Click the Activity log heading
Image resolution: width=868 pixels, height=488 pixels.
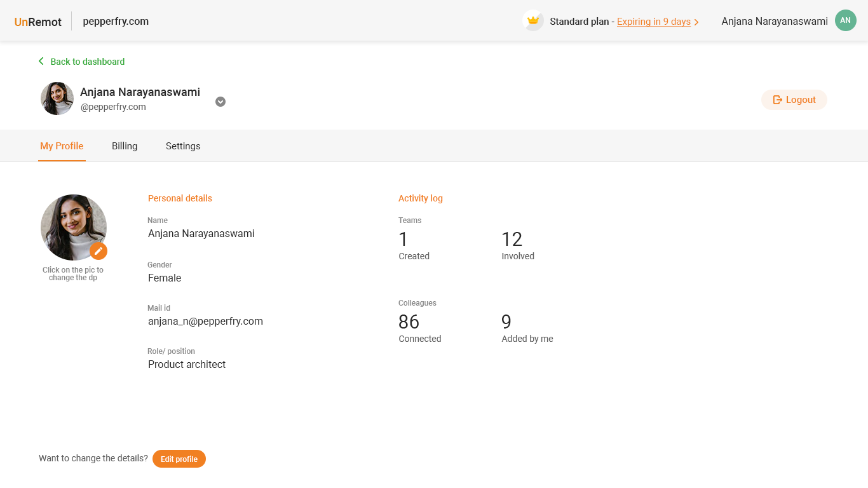pyautogui.click(x=421, y=198)
